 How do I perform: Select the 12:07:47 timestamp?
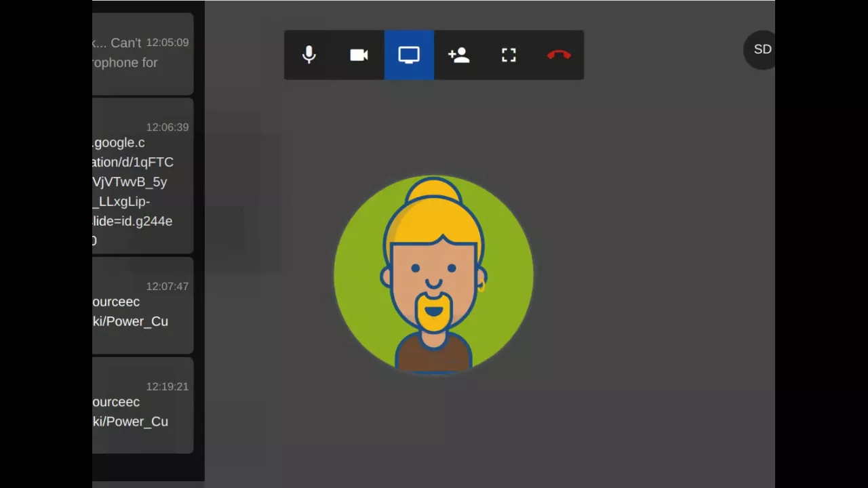(x=167, y=287)
